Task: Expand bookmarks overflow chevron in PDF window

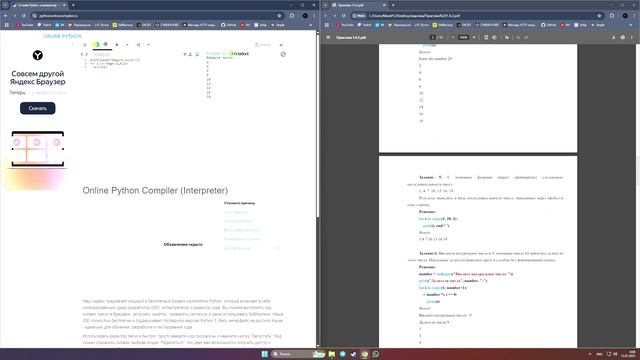Action: coord(631,25)
